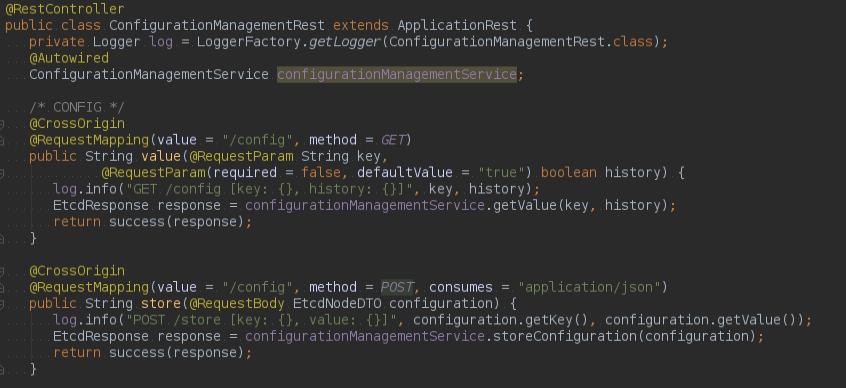Click the /* CONFIG */ comment
Screen dimensions: 846x388
pos(77,107)
